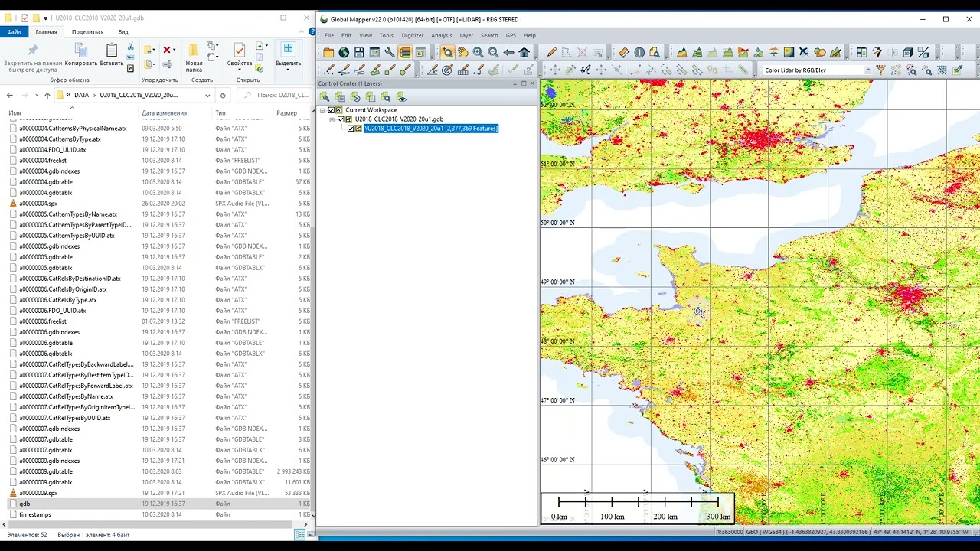Select the Zoom tool with magnifier cursor
980x551 pixels.
pos(447,53)
